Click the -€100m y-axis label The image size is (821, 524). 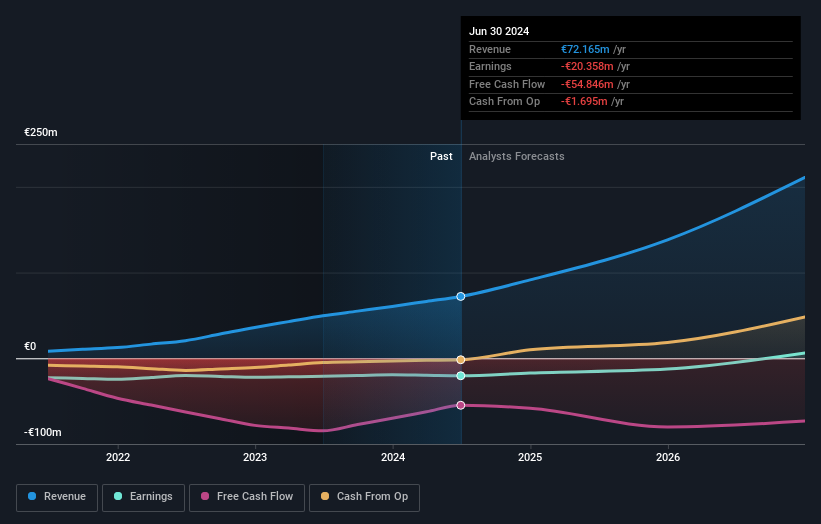pyautogui.click(x=42, y=432)
